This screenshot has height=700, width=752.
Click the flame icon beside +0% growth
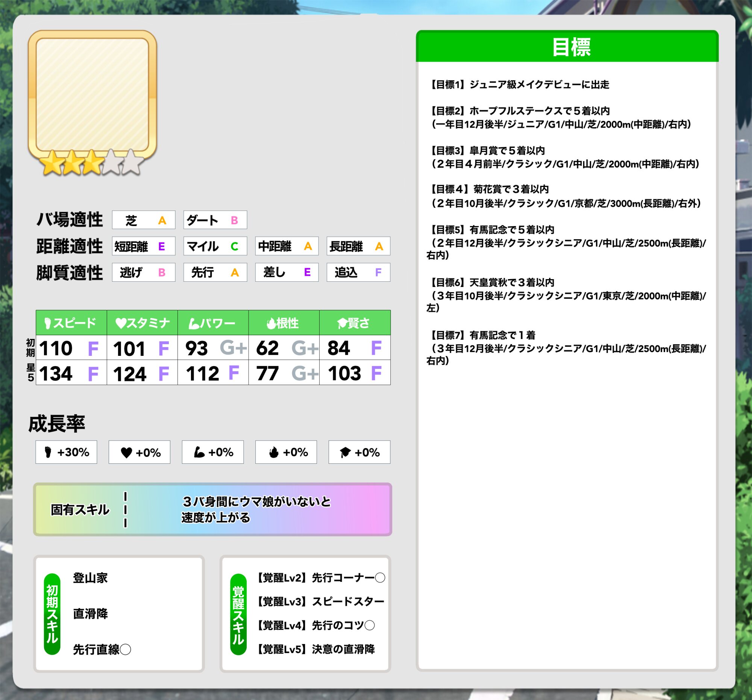point(273,452)
